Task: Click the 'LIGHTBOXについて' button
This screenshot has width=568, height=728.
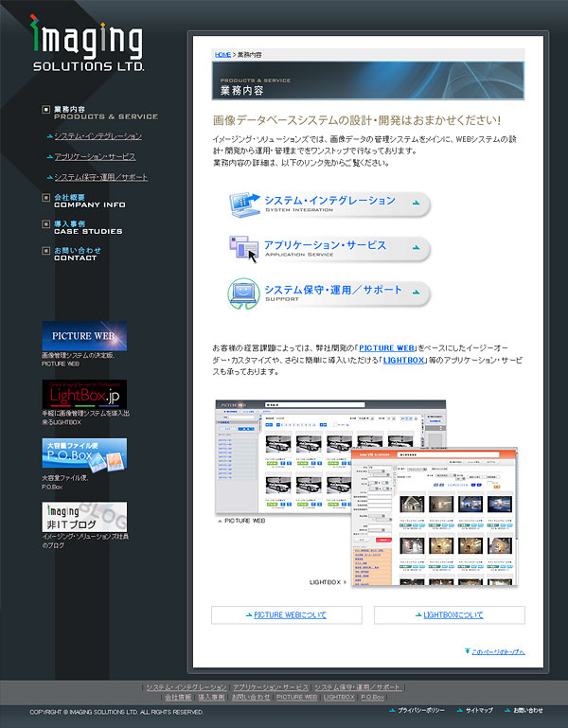Action: [x=450, y=615]
